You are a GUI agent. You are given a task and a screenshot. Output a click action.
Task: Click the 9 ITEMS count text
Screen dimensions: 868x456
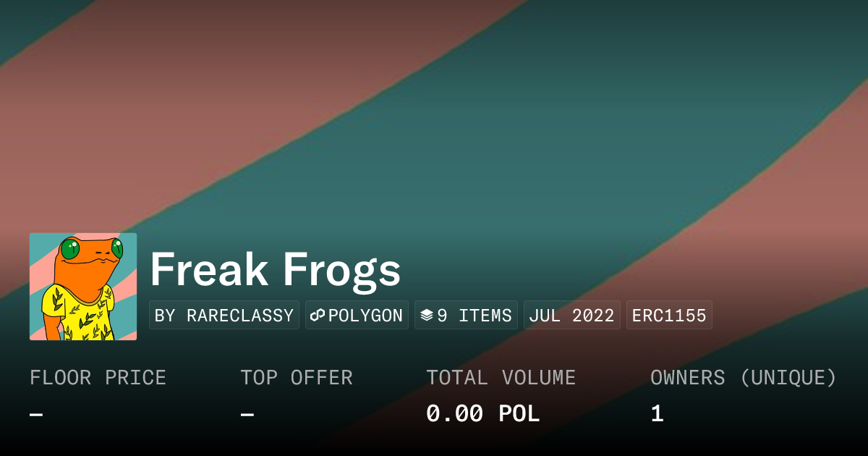click(475, 316)
